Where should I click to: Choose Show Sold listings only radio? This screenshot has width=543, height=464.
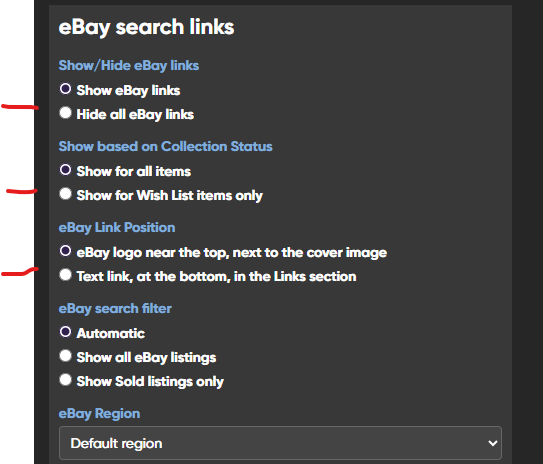pos(65,380)
